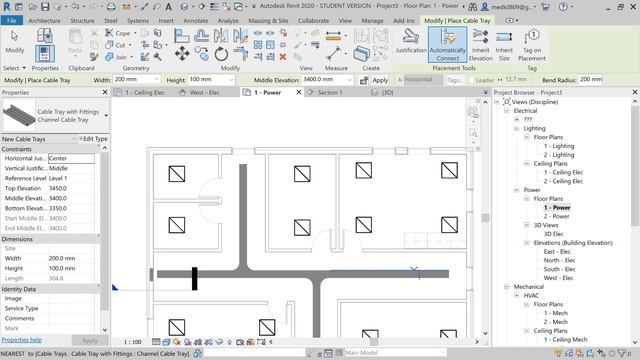The width and height of the screenshot is (640, 360).
Task: Toggle Tag on Placement
Action: click(532, 45)
